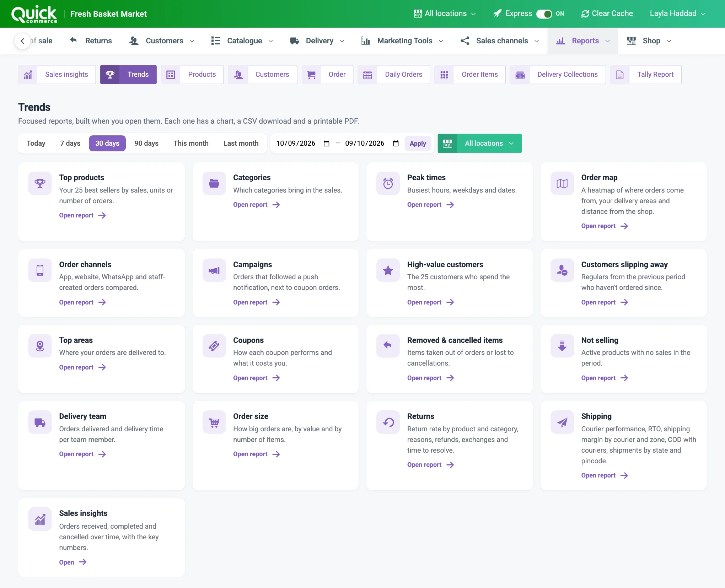The width and height of the screenshot is (725, 588).
Task: Click the Removed & cancelled items icon
Action: (x=388, y=346)
